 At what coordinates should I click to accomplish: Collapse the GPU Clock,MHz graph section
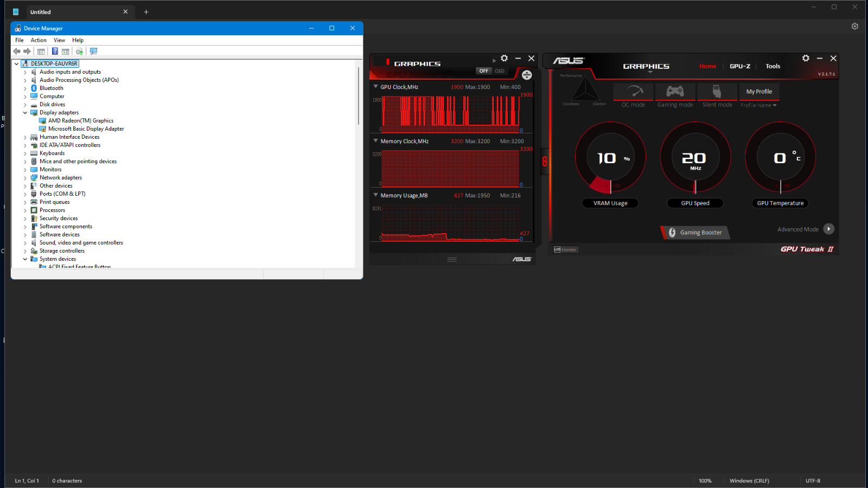(x=375, y=87)
